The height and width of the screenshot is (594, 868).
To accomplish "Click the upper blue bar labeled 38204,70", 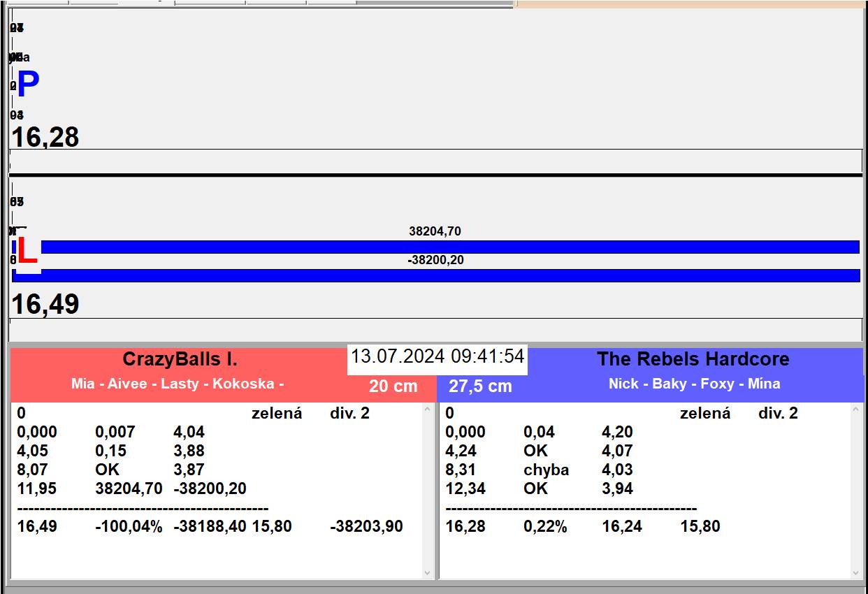I will click(447, 247).
